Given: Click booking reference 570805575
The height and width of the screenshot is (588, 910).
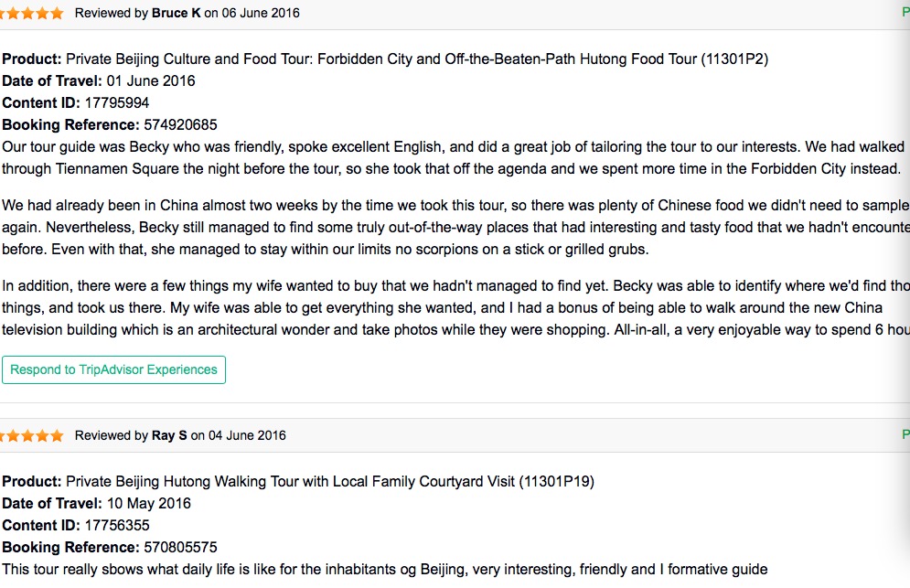Looking at the screenshot, I should tap(180, 548).
